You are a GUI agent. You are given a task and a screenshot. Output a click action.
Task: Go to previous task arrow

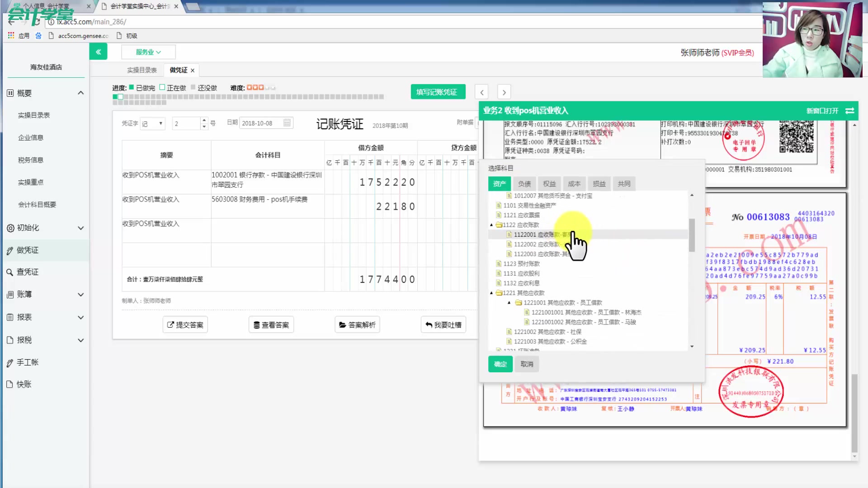tap(481, 92)
